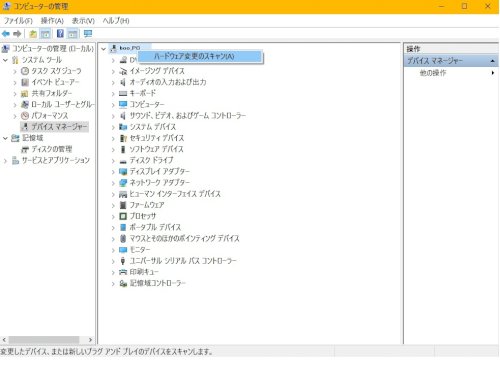Collapse the システム ツール tree node
The image size is (500, 366).
coord(5,60)
